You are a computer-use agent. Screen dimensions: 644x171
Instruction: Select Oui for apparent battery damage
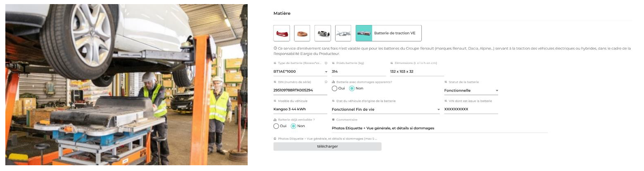[x=335, y=88]
